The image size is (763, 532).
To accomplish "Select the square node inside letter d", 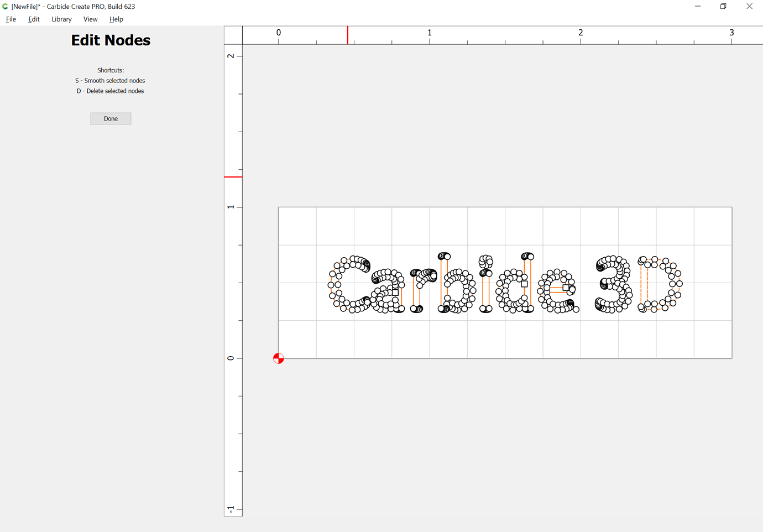I will [524, 284].
